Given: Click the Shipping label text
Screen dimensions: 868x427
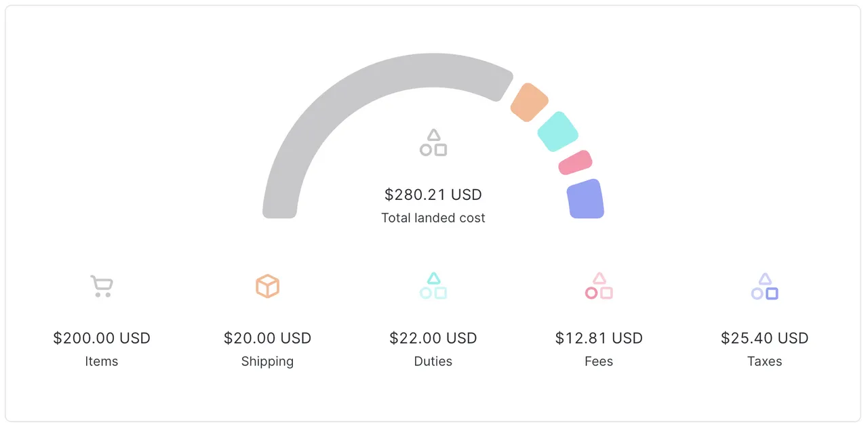Looking at the screenshot, I should [x=267, y=361].
